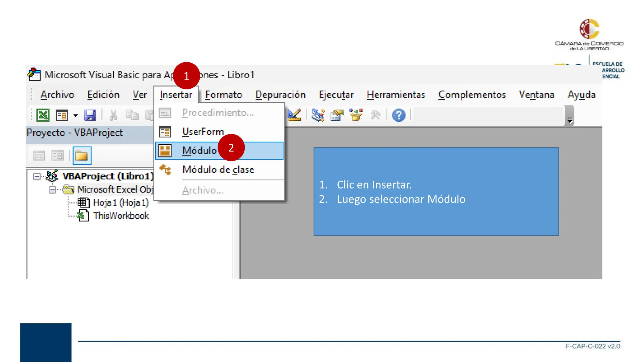Viewport: 644px width, 362px height.
Task: Choose UserForm from the Insertar menu
Action: [x=219, y=132]
